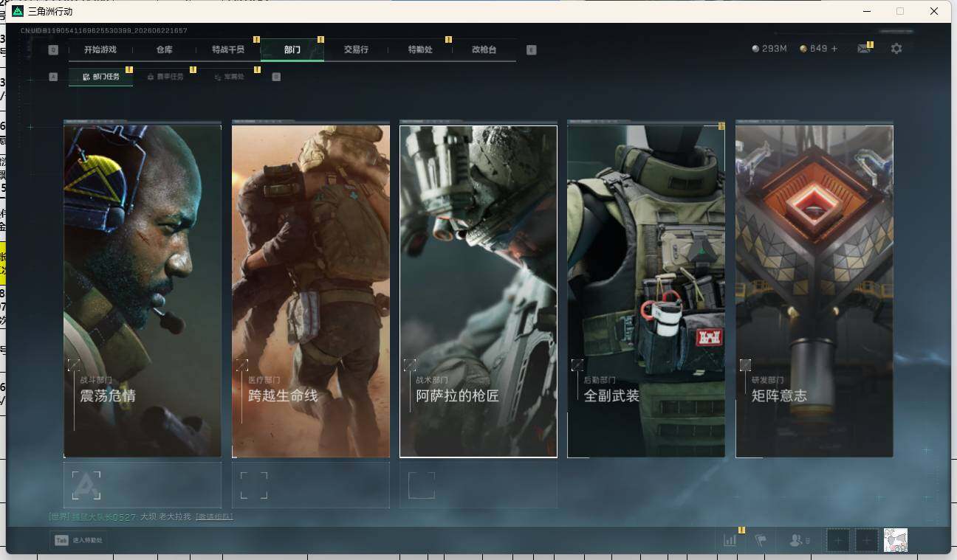Select the 部门任务 sub-tab
The image size is (957, 560).
[101, 77]
